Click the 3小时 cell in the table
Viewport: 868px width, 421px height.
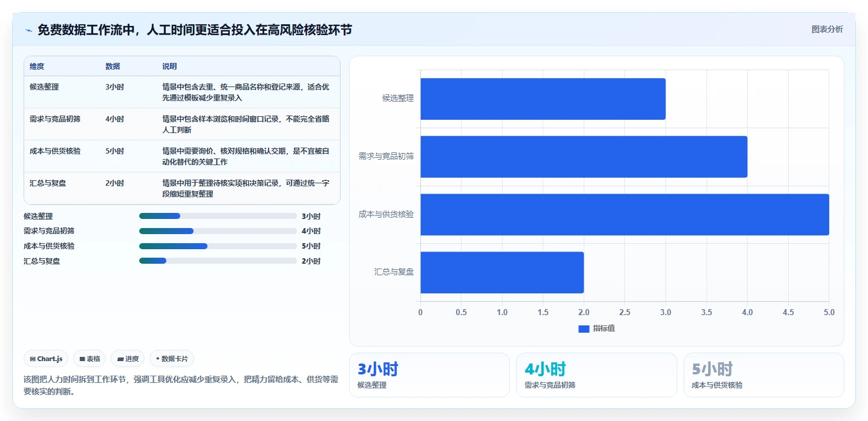114,87
